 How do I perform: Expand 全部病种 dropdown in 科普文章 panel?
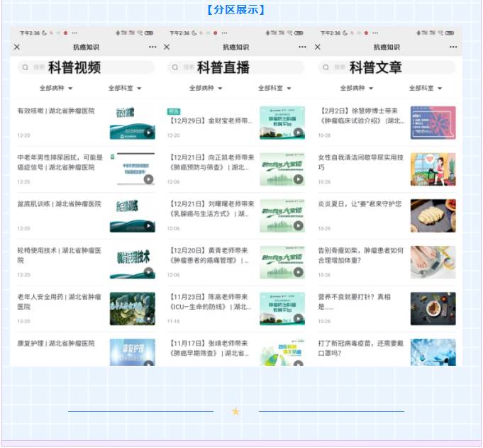click(x=357, y=89)
